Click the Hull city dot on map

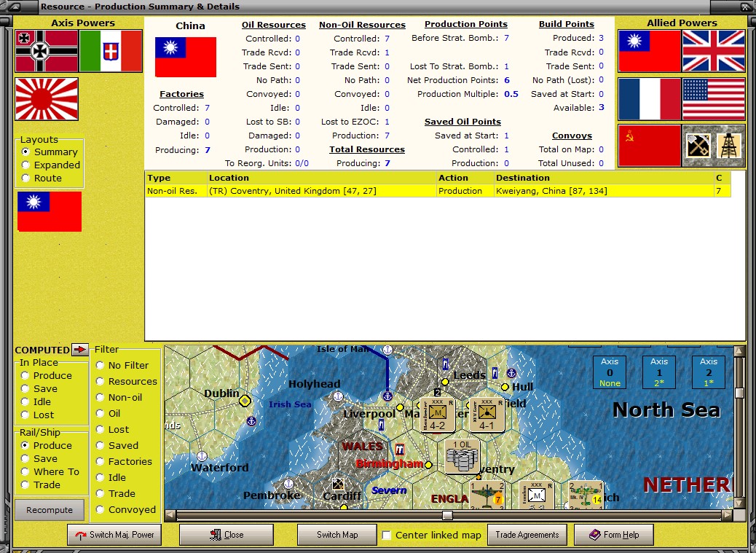pyautogui.click(x=505, y=387)
